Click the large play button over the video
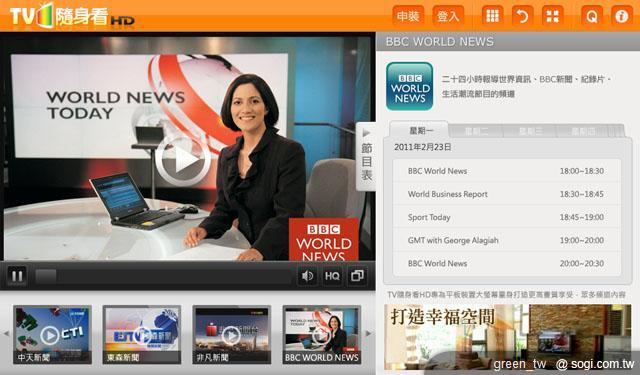Screen dimensions: 640x375 pyautogui.click(x=183, y=160)
